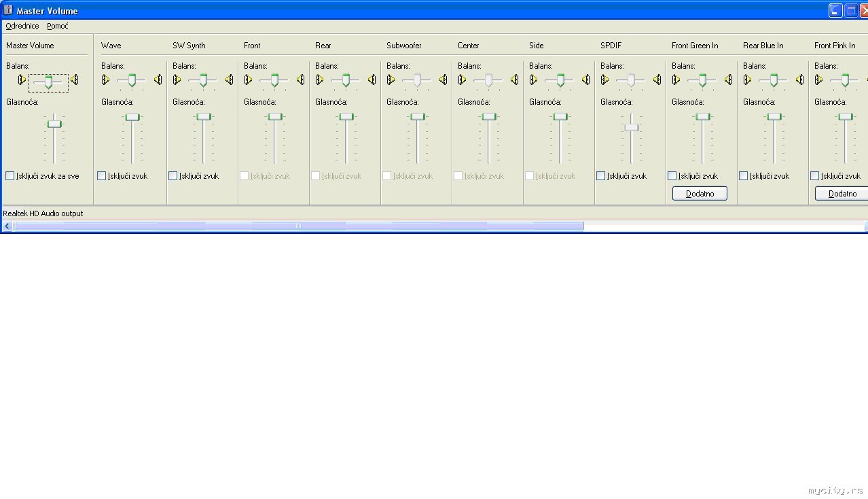Open the Odrednice menu

[x=22, y=26]
